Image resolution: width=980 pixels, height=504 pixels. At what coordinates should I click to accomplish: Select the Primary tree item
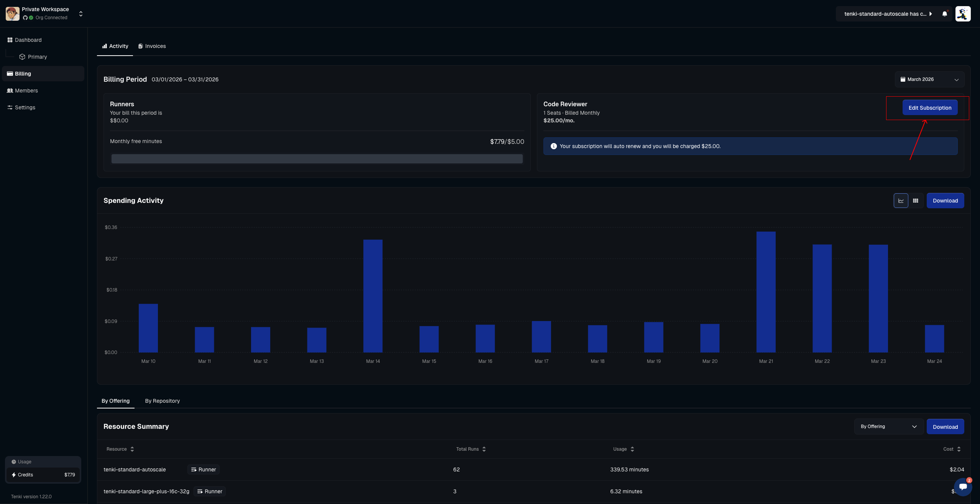pyautogui.click(x=37, y=57)
